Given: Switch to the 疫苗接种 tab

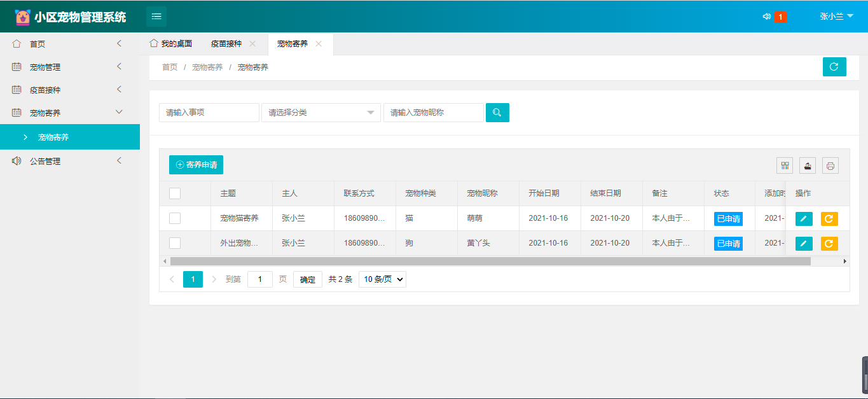Looking at the screenshot, I should [x=226, y=44].
